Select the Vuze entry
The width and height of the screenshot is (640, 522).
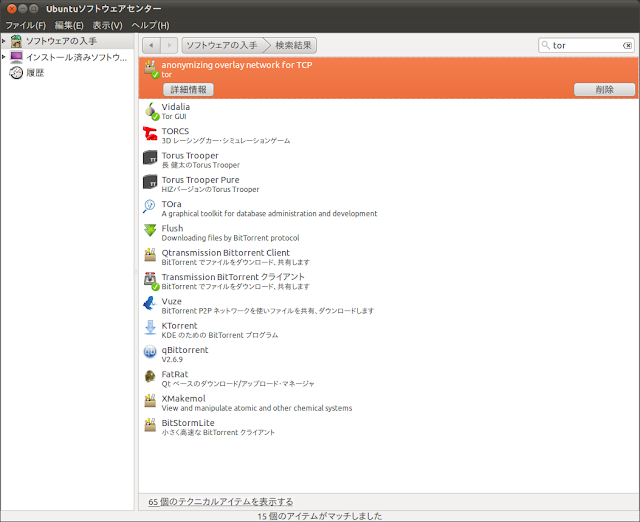point(389,305)
